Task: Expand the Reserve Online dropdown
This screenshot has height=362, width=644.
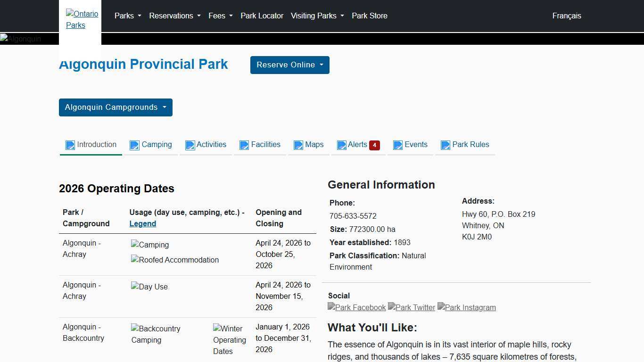Action: click(x=289, y=65)
